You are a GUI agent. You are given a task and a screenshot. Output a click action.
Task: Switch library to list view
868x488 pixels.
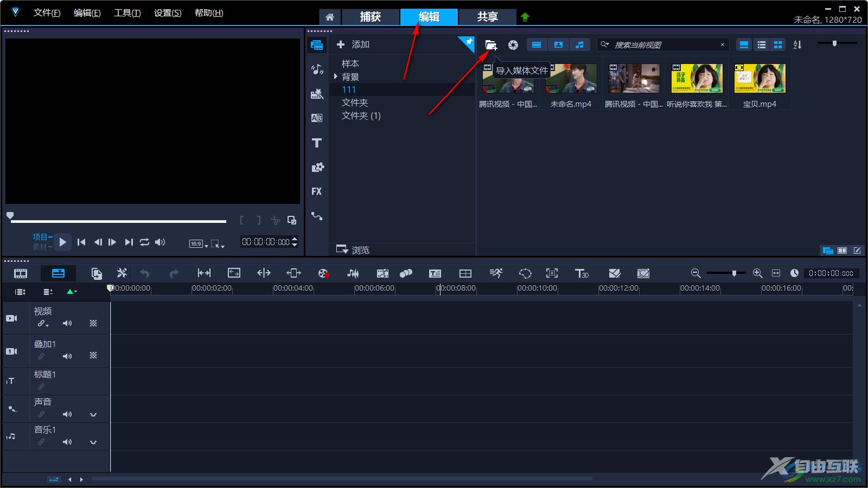pyautogui.click(x=762, y=45)
